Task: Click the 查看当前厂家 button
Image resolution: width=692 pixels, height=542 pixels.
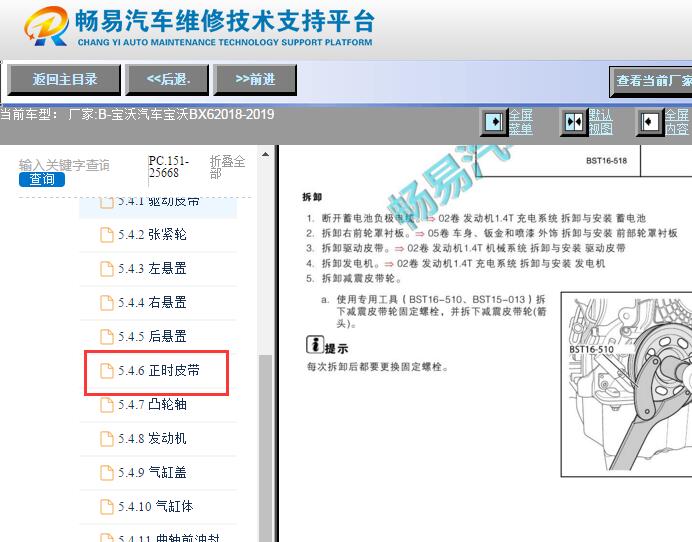Action: click(x=651, y=81)
